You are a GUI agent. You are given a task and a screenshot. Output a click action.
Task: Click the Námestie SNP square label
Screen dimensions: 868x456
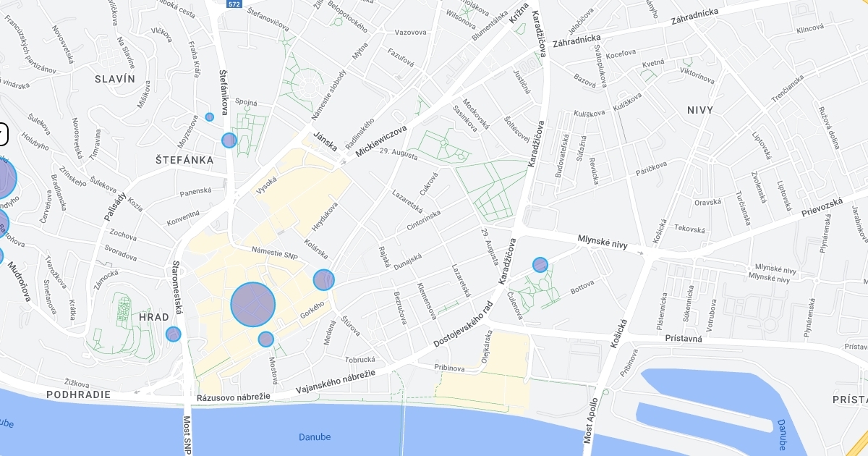pos(274,256)
